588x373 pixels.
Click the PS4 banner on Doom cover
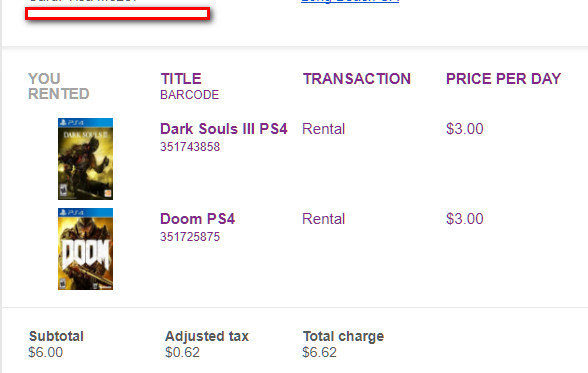tap(86, 213)
